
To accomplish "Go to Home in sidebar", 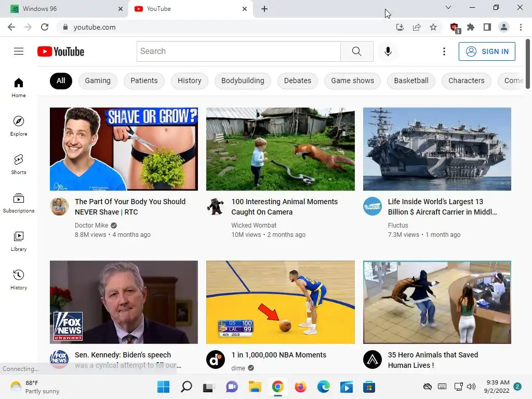I will 19,87.
